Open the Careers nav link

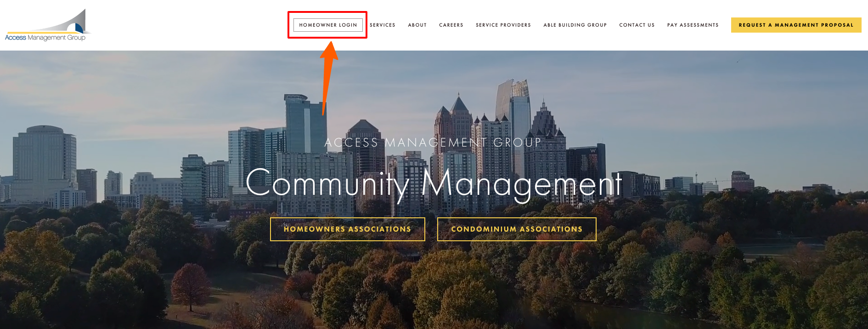click(x=451, y=25)
